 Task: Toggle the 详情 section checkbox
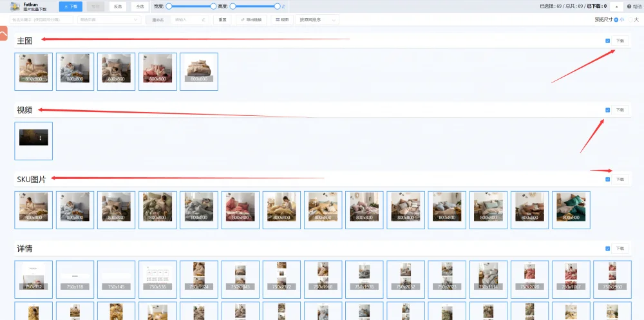click(607, 249)
